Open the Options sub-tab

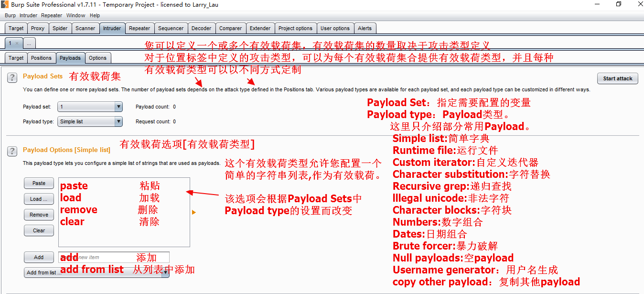(x=97, y=58)
